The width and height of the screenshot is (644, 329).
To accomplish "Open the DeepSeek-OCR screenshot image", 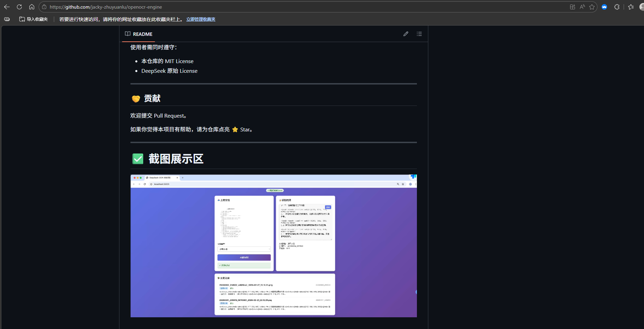I will click(x=274, y=246).
